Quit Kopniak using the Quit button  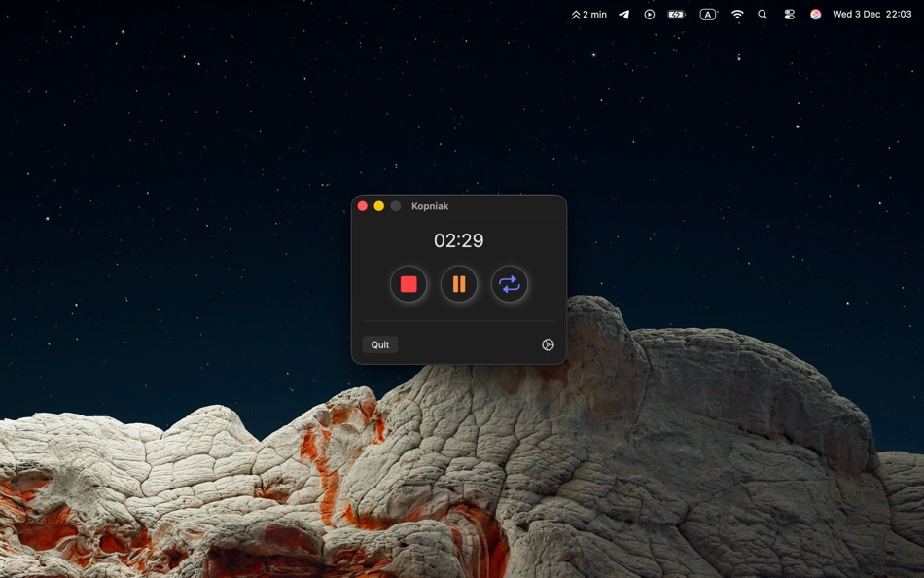tap(379, 344)
